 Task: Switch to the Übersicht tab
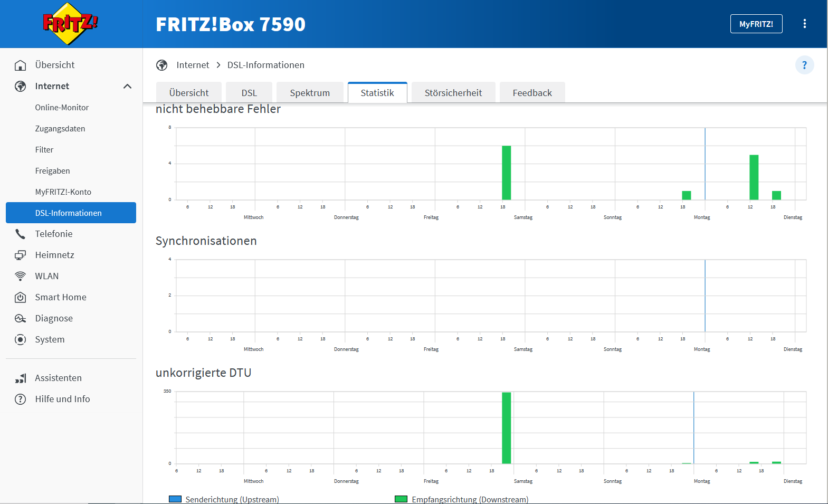(x=189, y=92)
